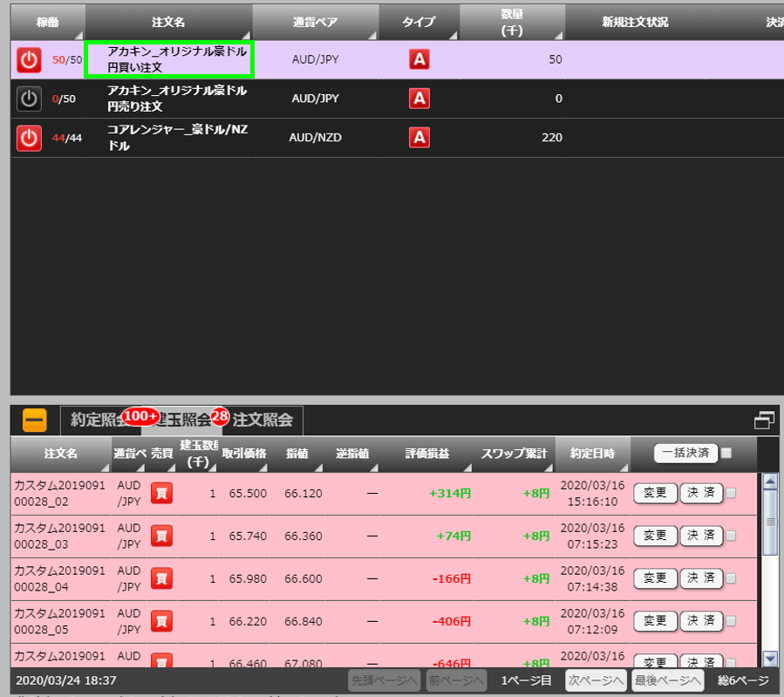Pop out the lower panel using the window icon
The height and width of the screenshot is (697, 784).
click(x=764, y=420)
